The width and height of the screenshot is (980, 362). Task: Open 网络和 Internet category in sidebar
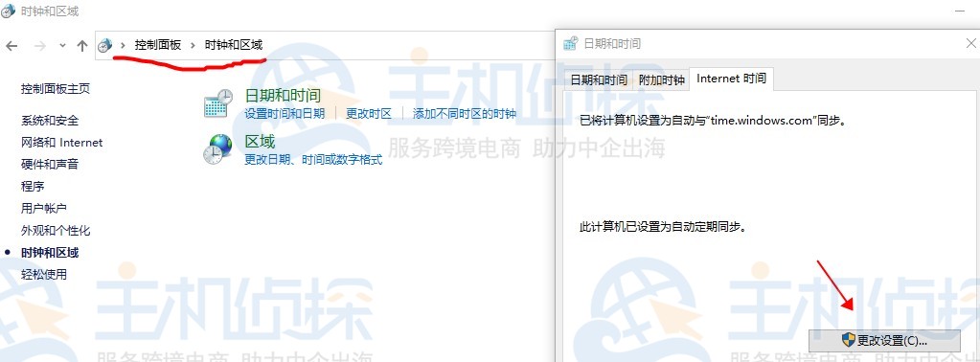click(x=62, y=143)
